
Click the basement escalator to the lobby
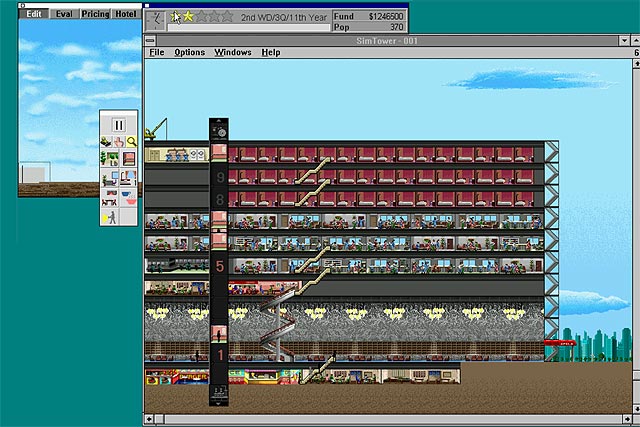pos(318,369)
